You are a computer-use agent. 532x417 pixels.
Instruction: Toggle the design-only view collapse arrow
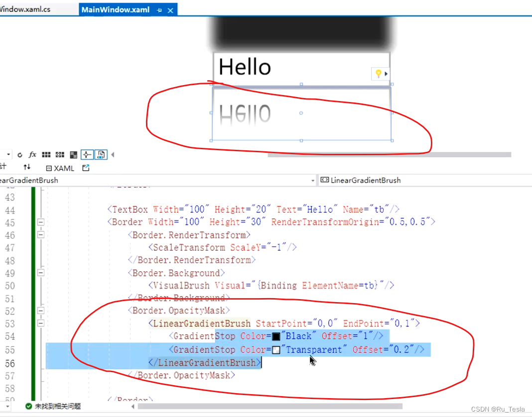pos(113,154)
